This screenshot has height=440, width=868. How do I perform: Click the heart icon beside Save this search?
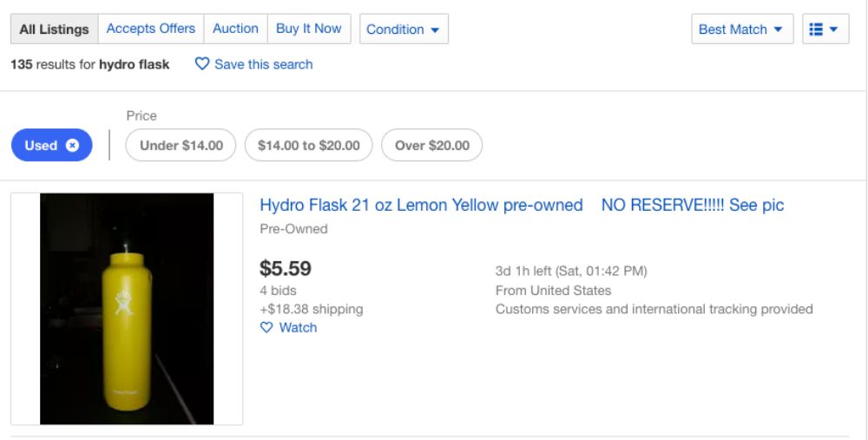pyautogui.click(x=202, y=64)
